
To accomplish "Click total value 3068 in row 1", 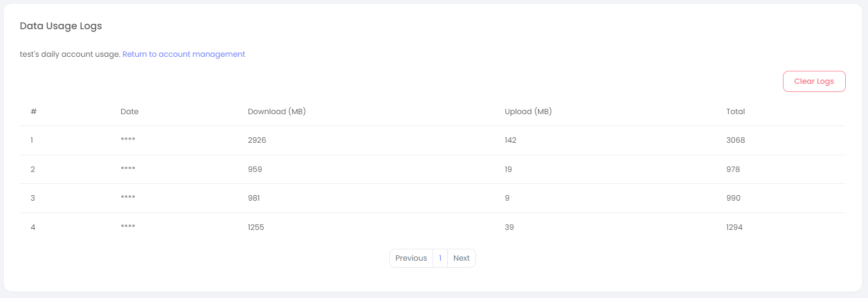I will (735, 140).
